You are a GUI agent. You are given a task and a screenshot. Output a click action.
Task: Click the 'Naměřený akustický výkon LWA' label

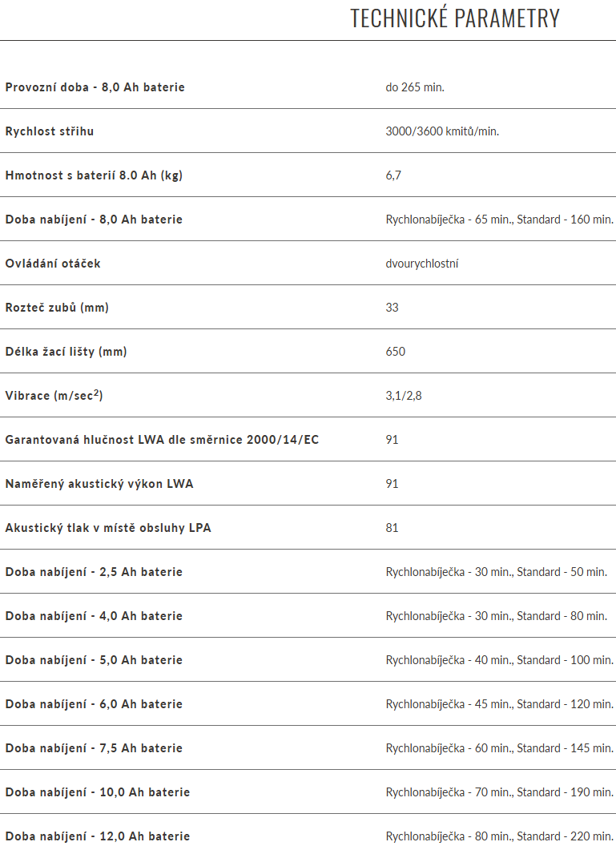99,483
